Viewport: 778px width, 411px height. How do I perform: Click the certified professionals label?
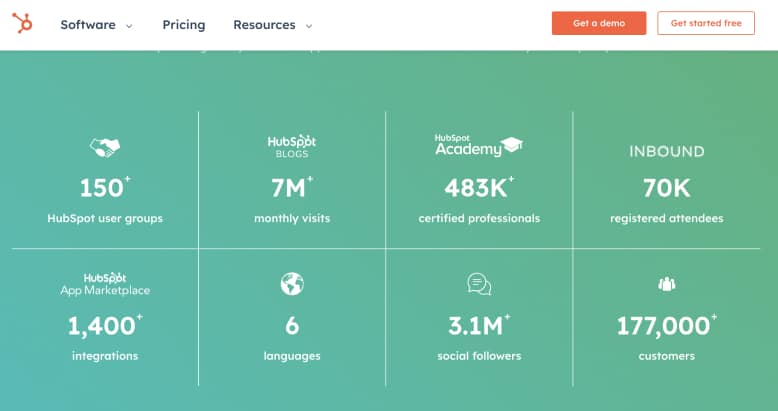pyautogui.click(x=479, y=218)
